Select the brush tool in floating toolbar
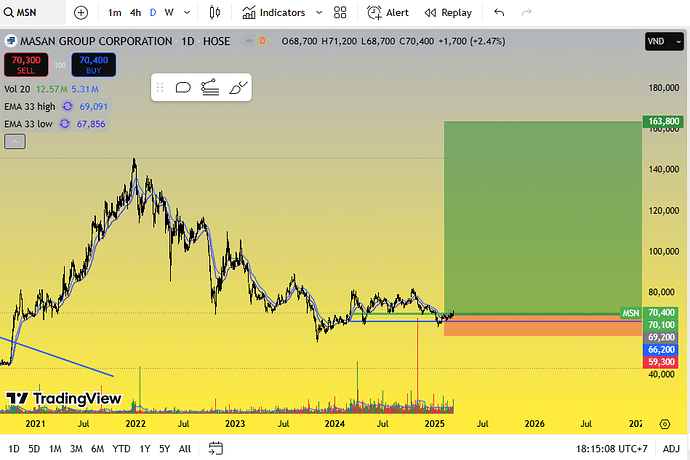This screenshot has width=690, height=460. coord(238,88)
